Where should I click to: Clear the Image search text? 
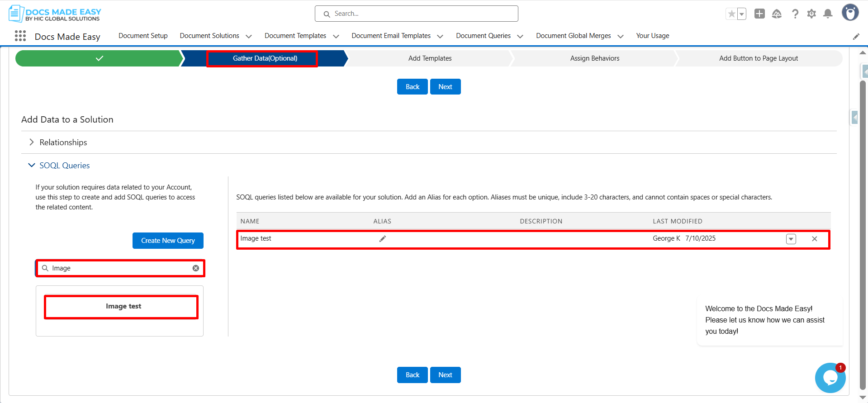coord(196,268)
